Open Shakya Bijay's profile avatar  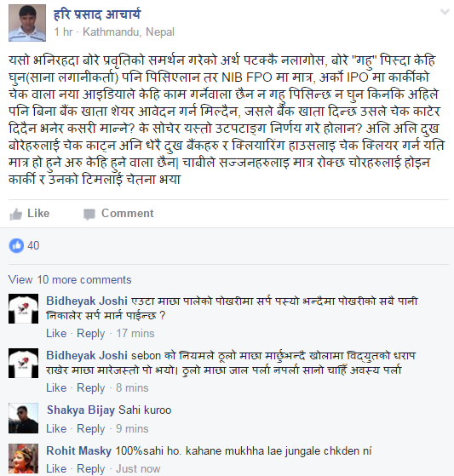(23, 418)
